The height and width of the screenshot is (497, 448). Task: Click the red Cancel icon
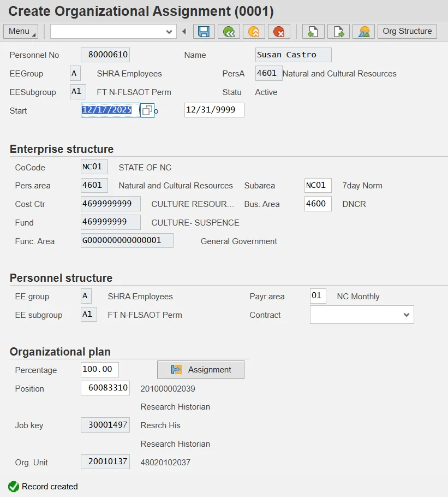279,32
